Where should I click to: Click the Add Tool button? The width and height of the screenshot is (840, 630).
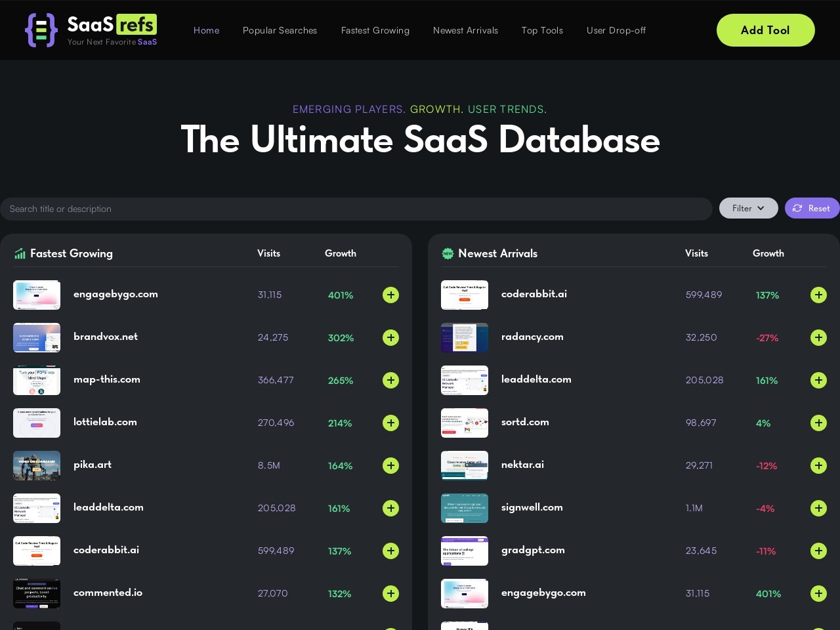[766, 30]
